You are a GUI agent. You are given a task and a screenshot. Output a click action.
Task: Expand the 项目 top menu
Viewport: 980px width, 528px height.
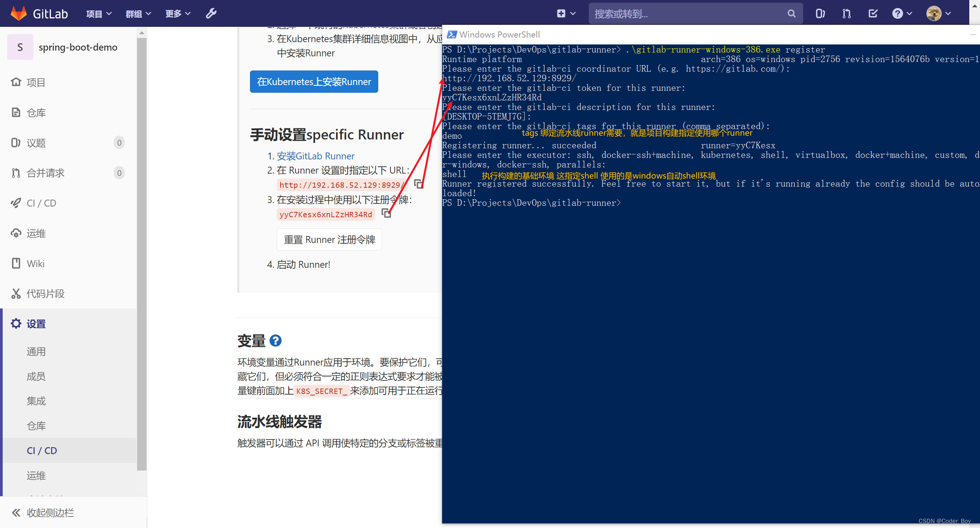pos(99,14)
